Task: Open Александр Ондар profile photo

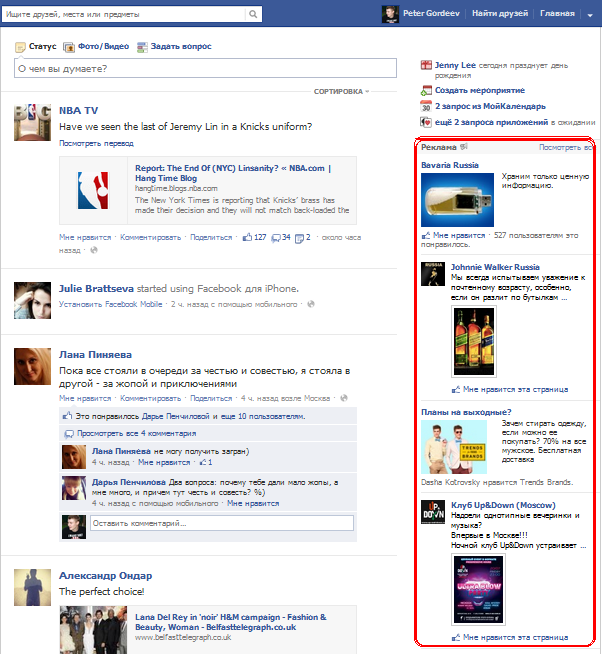Action: click(33, 587)
